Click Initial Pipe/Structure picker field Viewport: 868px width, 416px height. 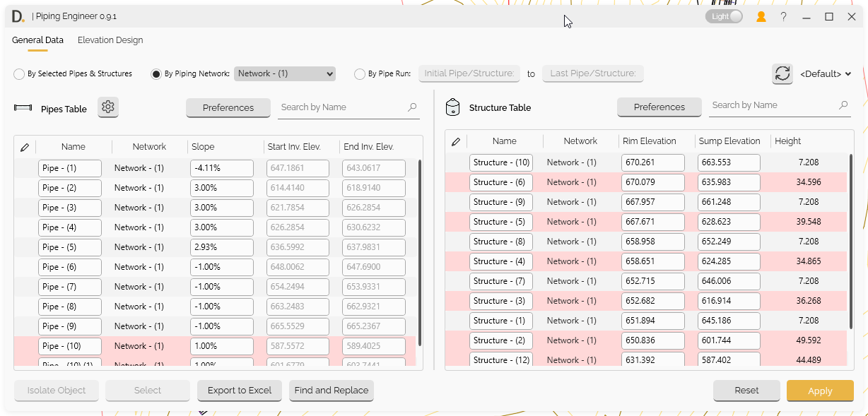tap(469, 73)
